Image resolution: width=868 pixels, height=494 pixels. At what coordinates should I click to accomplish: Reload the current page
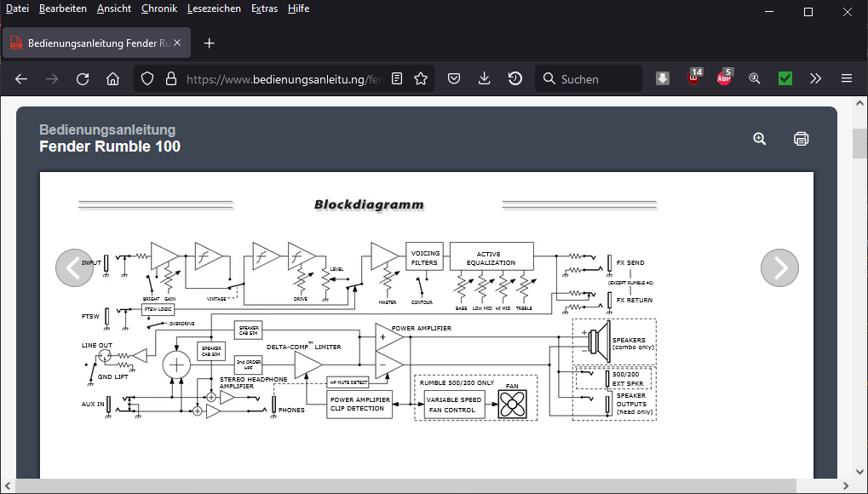click(x=83, y=79)
